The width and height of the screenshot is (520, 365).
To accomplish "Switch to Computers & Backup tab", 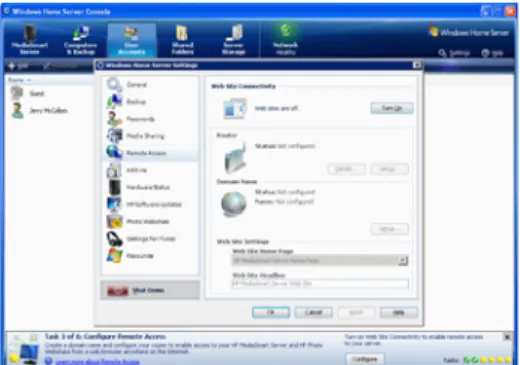I will 80,40.
